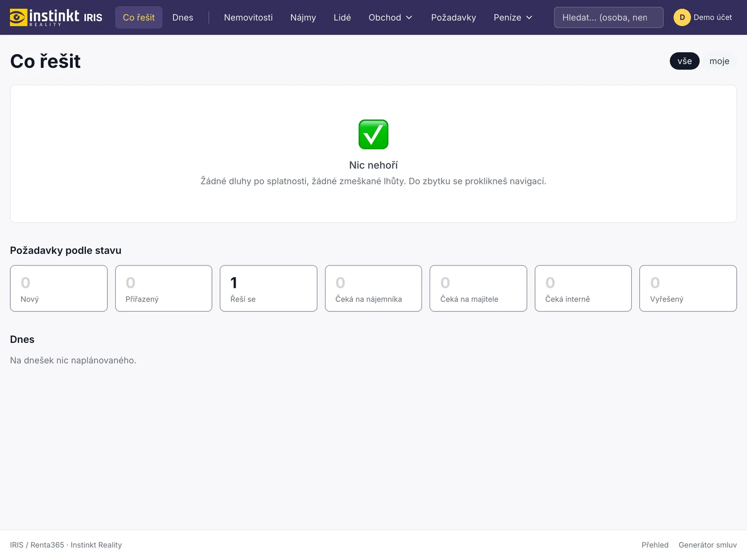
Task: Open Nemovitosti in the navigation
Action: 248,17
